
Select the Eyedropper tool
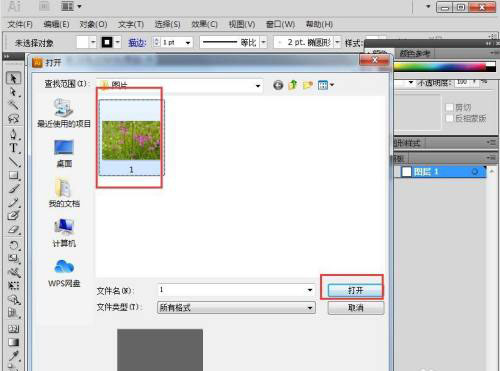click(x=13, y=356)
